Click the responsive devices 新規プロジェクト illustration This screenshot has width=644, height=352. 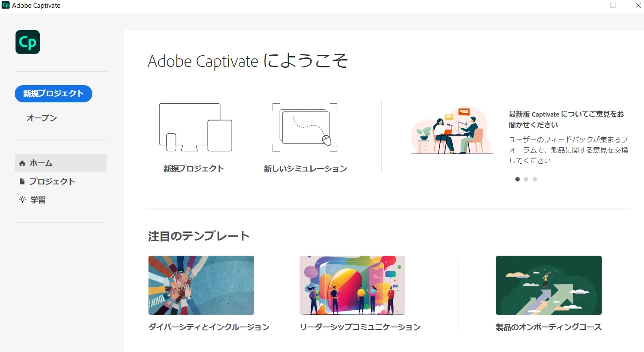click(196, 127)
